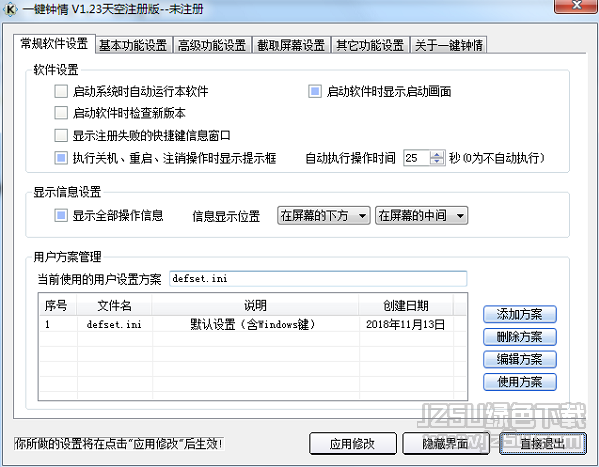This screenshot has width=599, height=467.
Task: Increase the auto-execute seconds with up arrow
Action: pos(437,154)
